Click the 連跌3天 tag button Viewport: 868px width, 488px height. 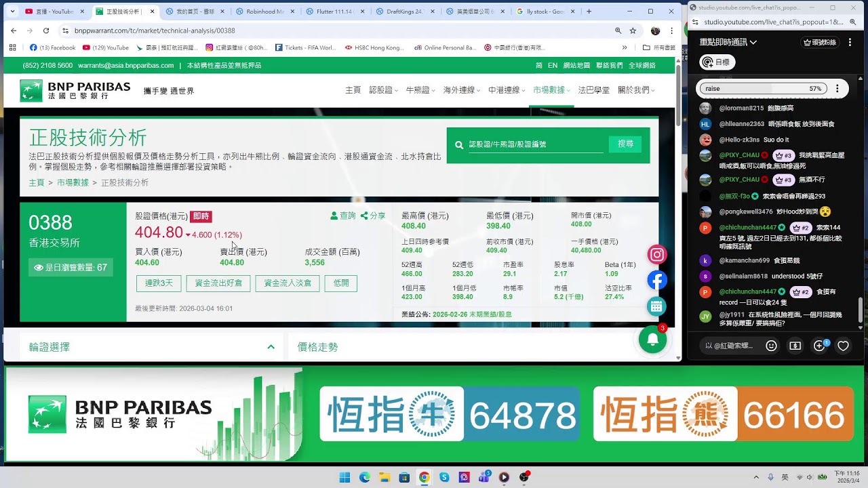(x=159, y=283)
